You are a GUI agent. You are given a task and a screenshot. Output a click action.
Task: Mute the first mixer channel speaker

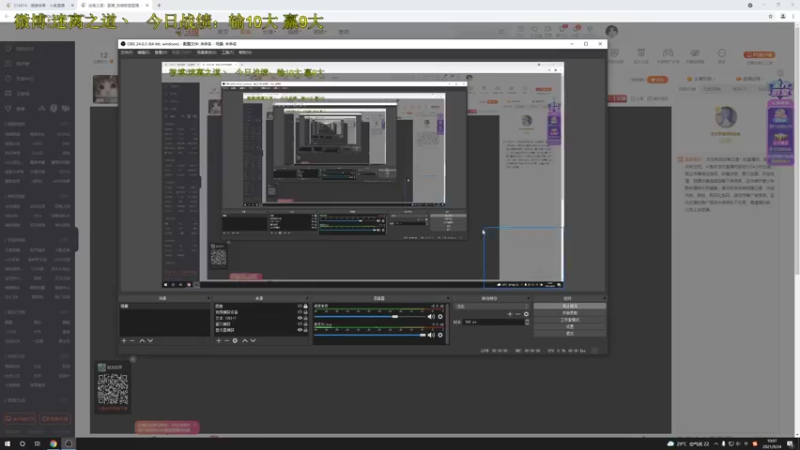point(431,316)
